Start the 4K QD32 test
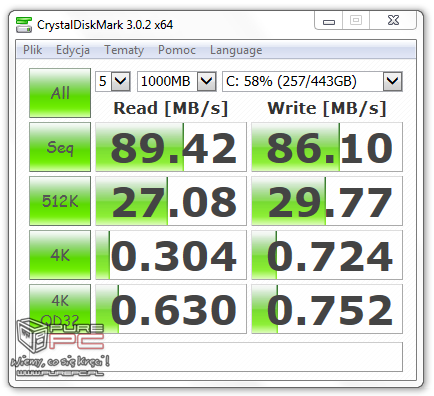434x396 pixels. tap(60, 309)
